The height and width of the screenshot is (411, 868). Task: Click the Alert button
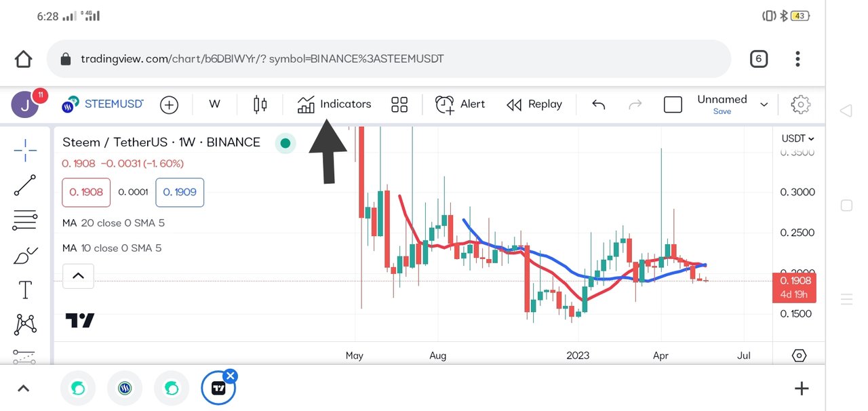coord(460,104)
